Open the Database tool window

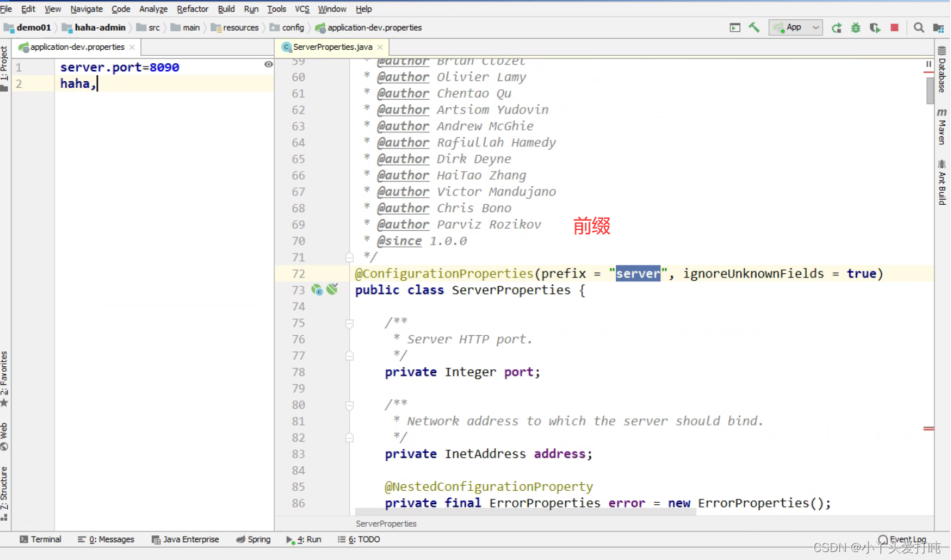pos(942,69)
